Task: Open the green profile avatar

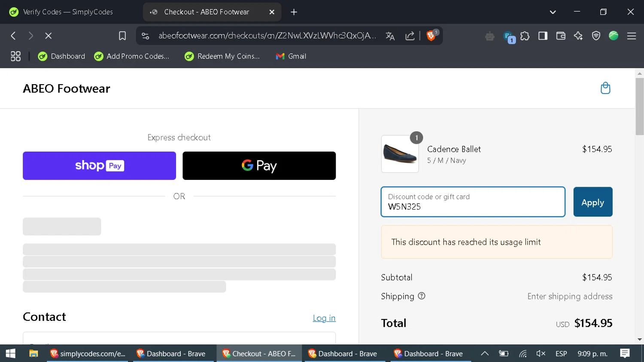Action: [614, 36]
